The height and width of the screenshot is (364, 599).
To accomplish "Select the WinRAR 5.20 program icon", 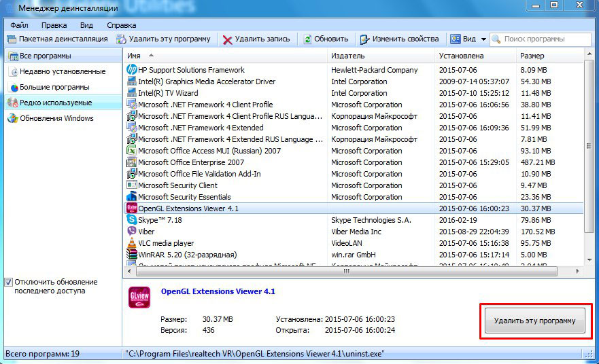I will point(132,255).
